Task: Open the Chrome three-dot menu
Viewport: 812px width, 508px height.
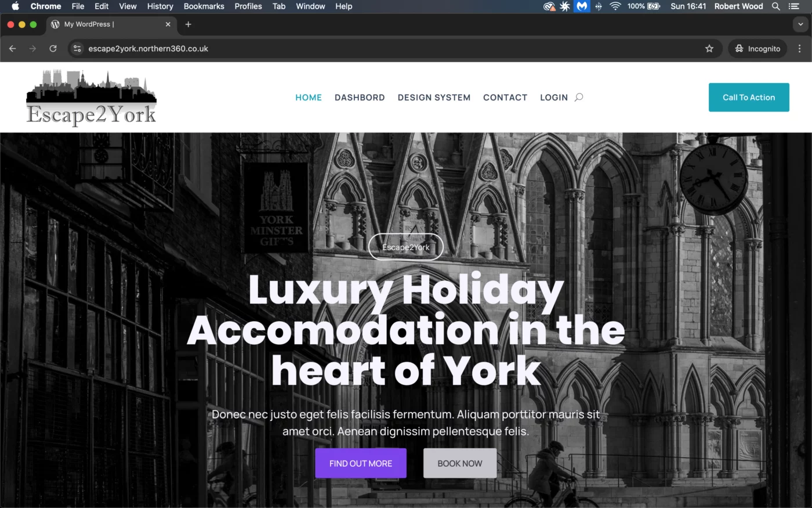Action: pyautogui.click(x=799, y=49)
